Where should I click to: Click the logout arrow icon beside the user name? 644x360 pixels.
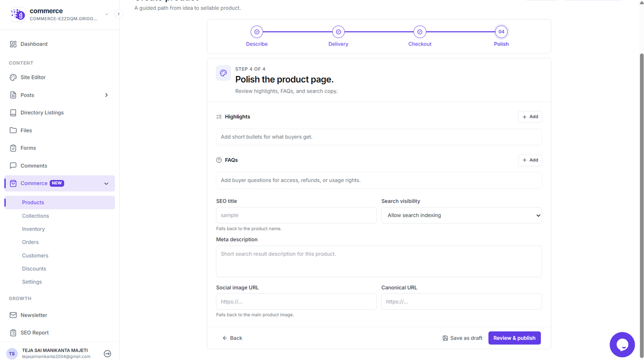pyautogui.click(x=107, y=354)
